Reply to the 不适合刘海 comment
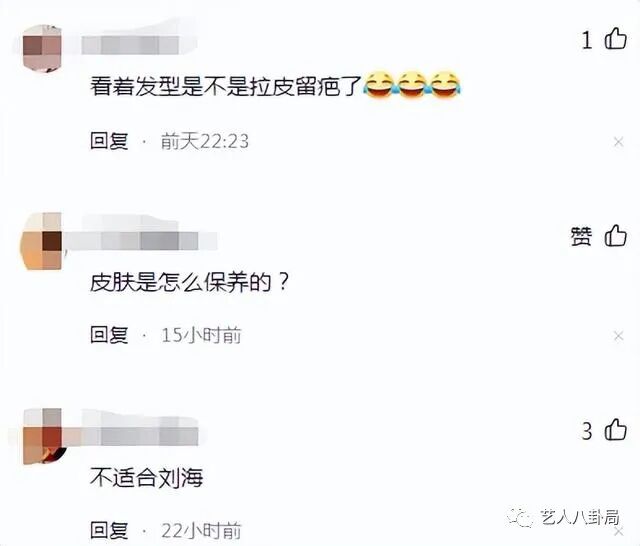Viewport: 640px width, 546px height. click(109, 530)
